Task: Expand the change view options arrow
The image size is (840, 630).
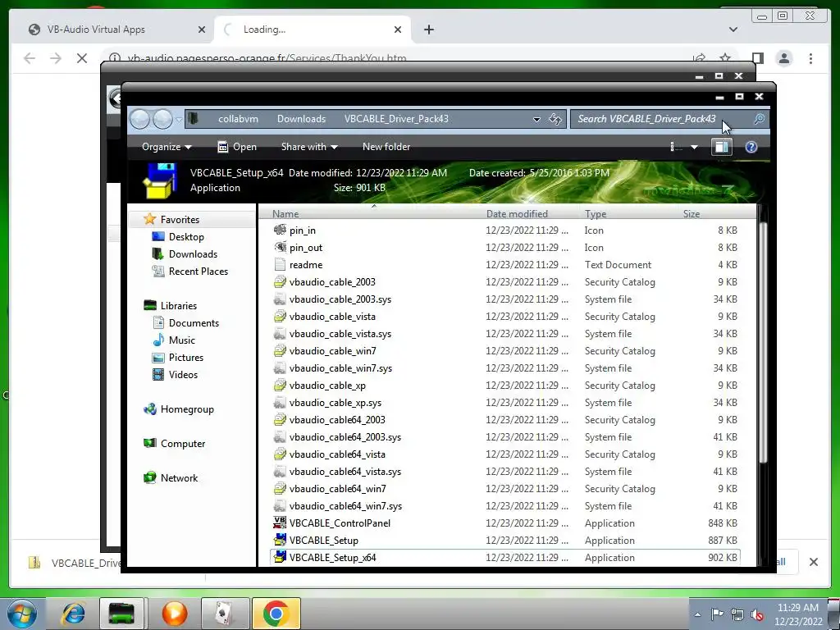Action: tap(694, 147)
